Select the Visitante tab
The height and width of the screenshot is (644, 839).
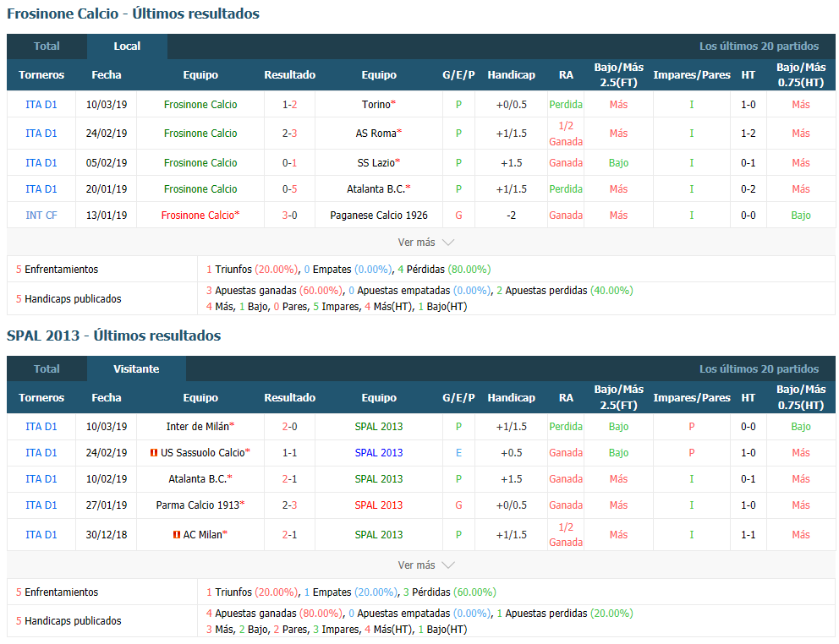[x=136, y=369]
